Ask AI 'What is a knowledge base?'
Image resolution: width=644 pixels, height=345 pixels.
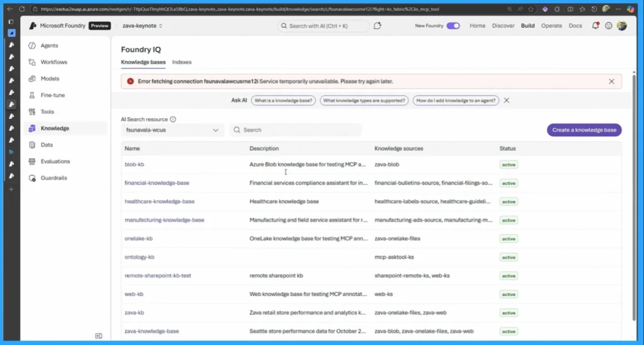pyautogui.click(x=284, y=101)
